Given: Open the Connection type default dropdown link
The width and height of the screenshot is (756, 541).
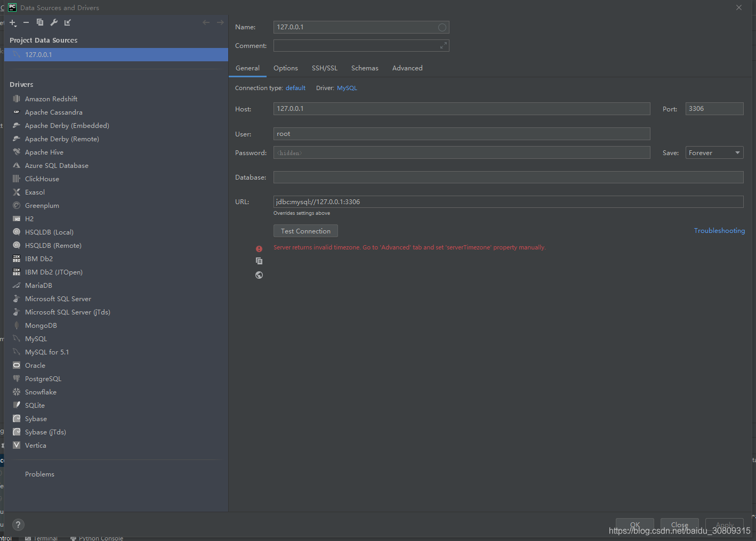Looking at the screenshot, I should pyautogui.click(x=295, y=88).
